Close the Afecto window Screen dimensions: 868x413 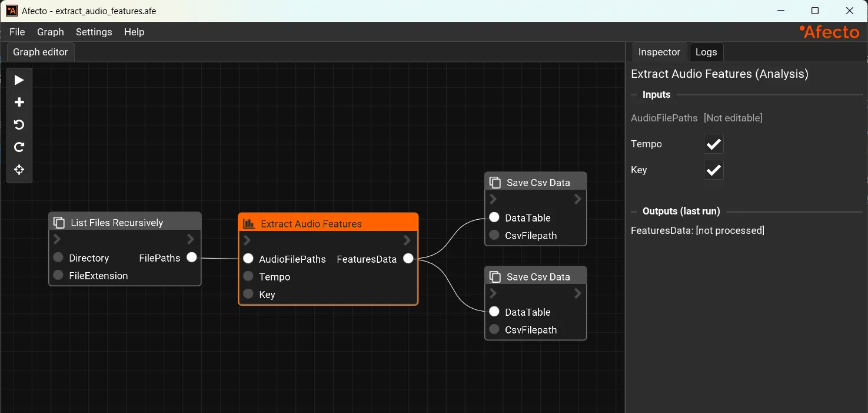coord(850,11)
